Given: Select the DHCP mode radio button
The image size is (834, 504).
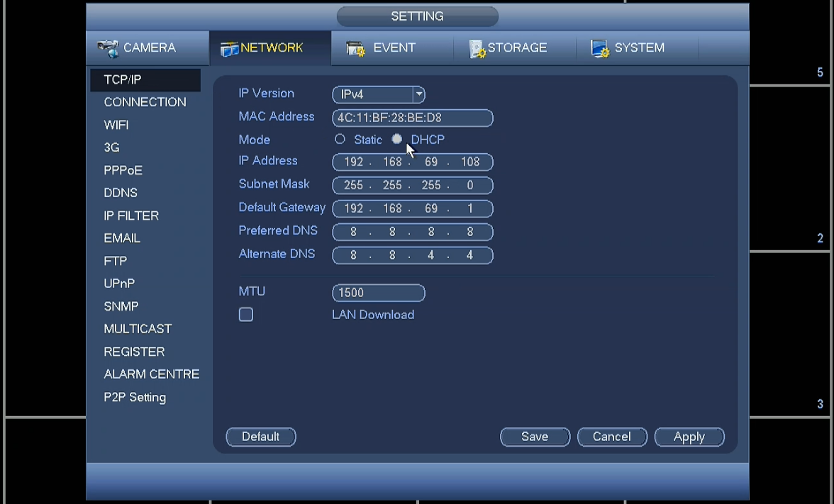Looking at the screenshot, I should click(396, 139).
